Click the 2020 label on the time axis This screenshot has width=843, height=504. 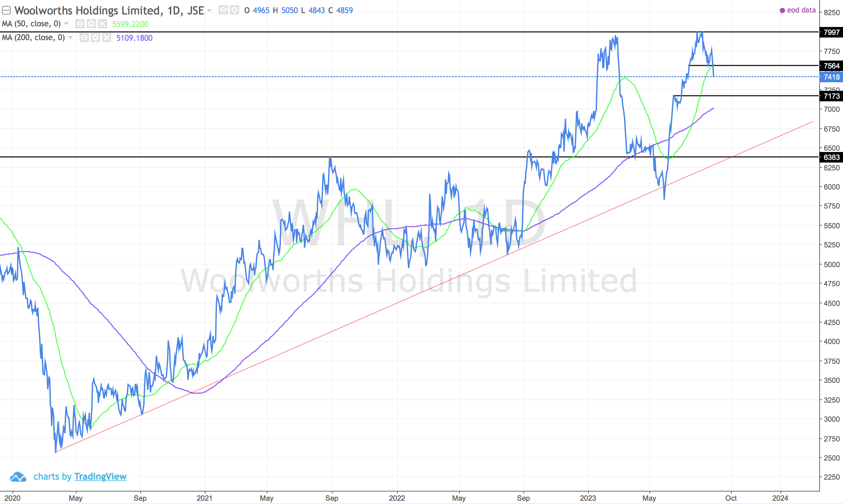(x=13, y=498)
